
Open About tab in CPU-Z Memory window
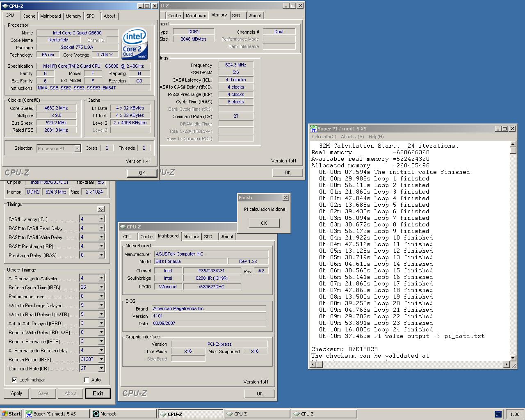pos(255,16)
